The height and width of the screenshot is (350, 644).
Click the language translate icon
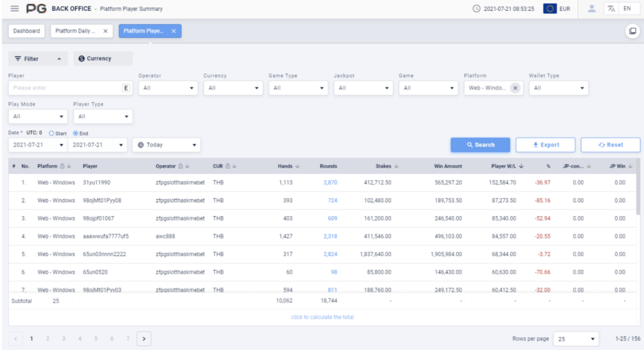tap(611, 9)
